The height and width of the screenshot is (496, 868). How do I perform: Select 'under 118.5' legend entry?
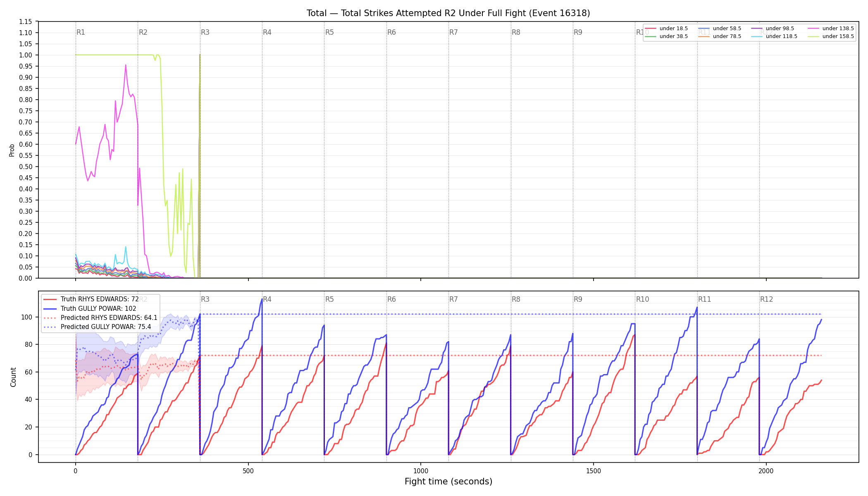774,36
